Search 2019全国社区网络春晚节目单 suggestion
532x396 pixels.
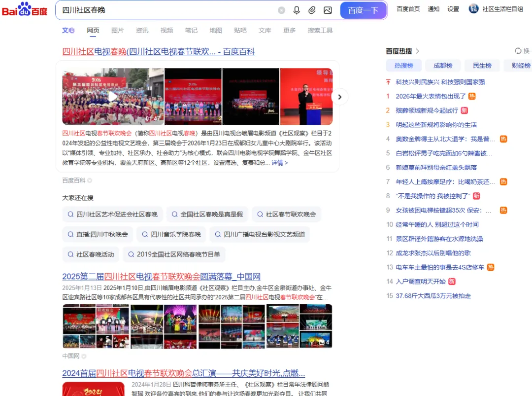coord(174,254)
